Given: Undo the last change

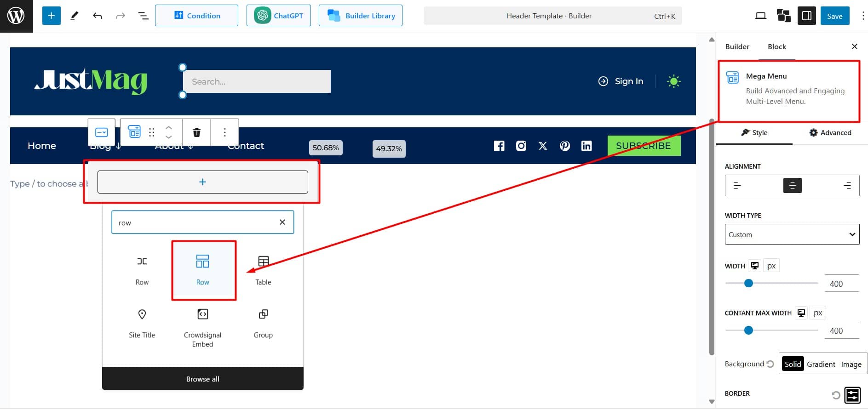Looking at the screenshot, I should (x=98, y=16).
